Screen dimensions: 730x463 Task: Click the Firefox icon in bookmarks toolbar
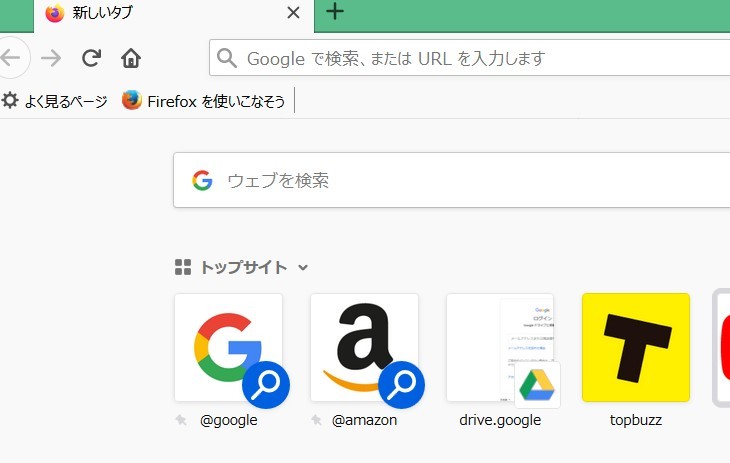coord(132,101)
